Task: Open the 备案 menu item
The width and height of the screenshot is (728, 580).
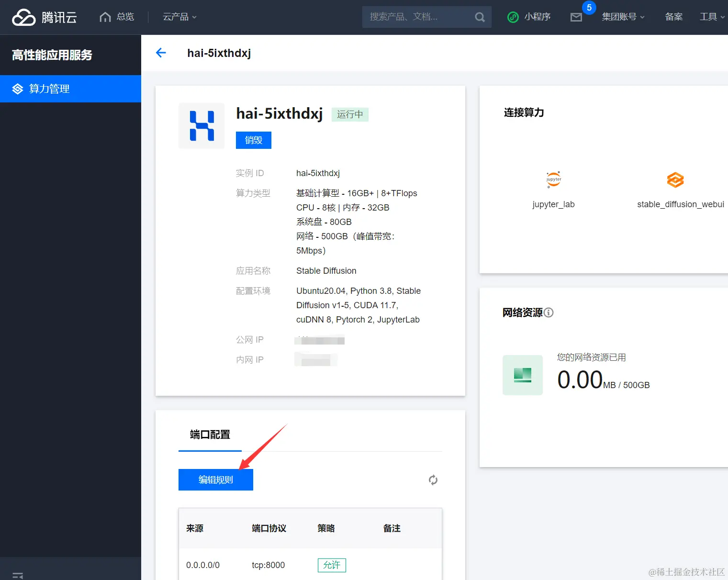Action: 674,17
